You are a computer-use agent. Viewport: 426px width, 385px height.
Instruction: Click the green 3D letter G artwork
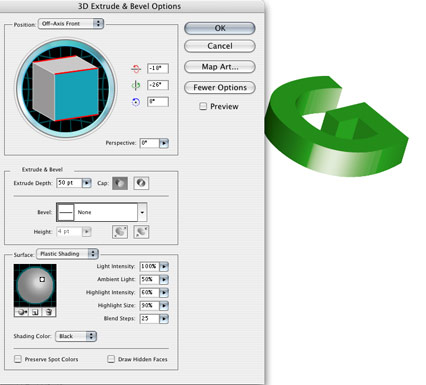[x=336, y=126]
